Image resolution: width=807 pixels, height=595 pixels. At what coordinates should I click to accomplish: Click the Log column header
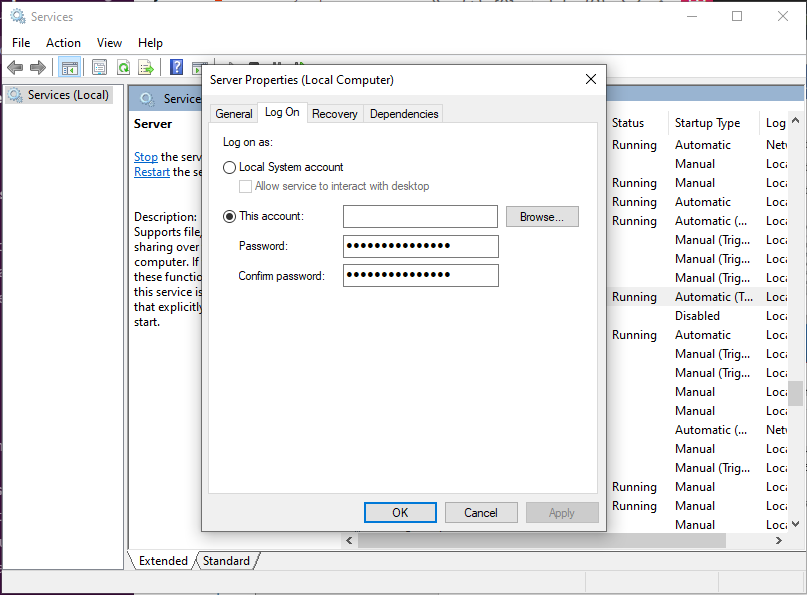coord(774,123)
